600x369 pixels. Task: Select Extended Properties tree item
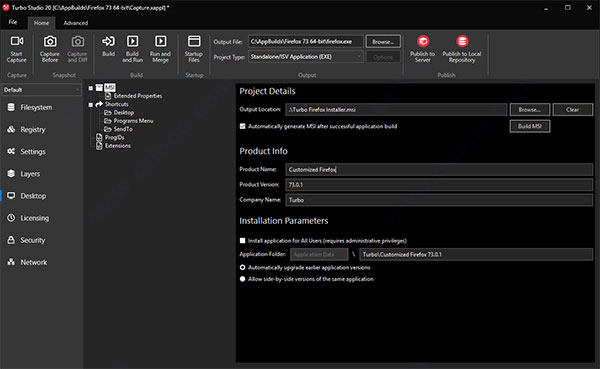[138, 96]
